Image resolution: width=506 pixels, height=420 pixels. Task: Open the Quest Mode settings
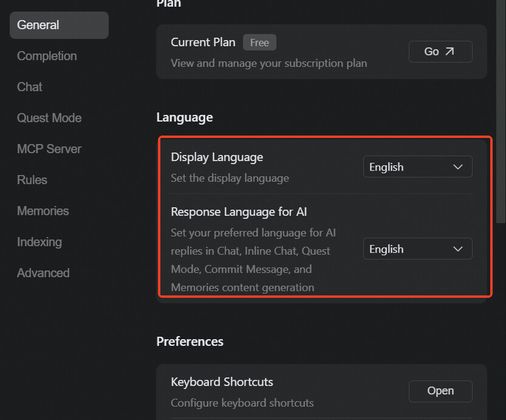click(x=49, y=118)
